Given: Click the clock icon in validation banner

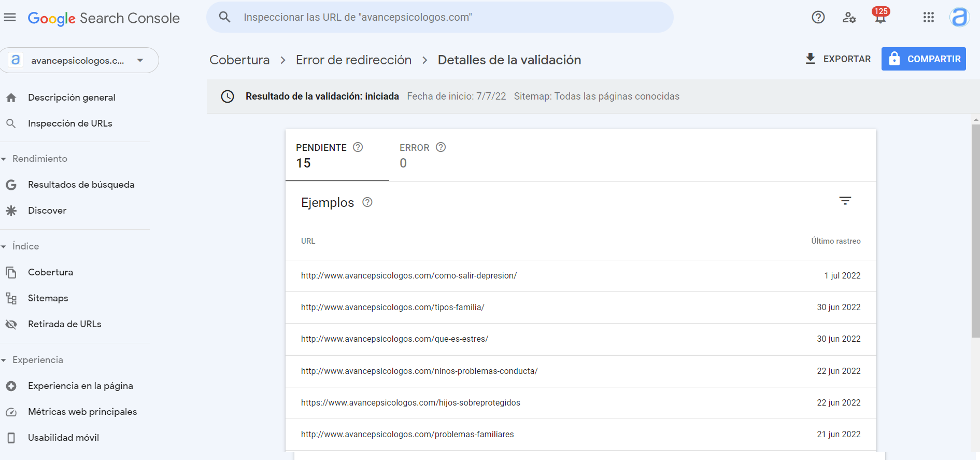Looking at the screenshot, I should click(228, 96).
